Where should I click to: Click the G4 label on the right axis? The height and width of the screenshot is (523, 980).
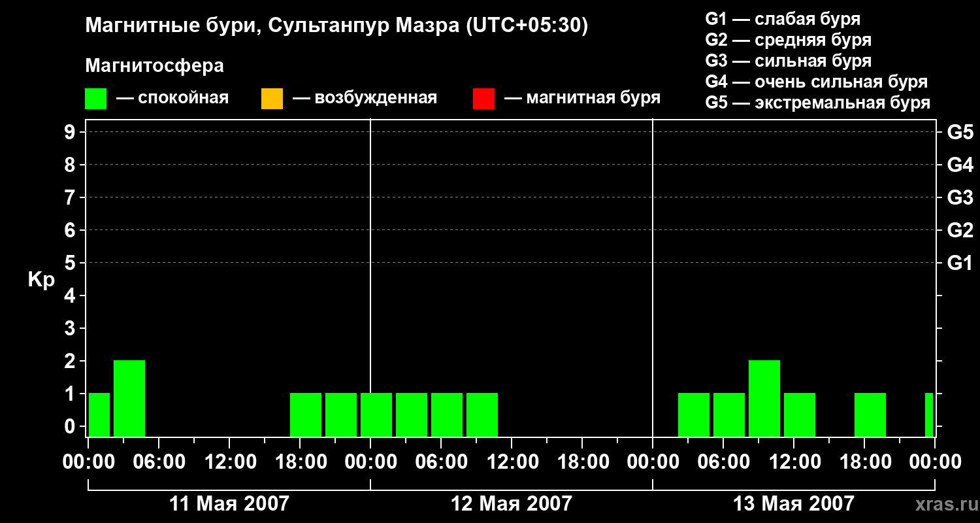[960, 165]
